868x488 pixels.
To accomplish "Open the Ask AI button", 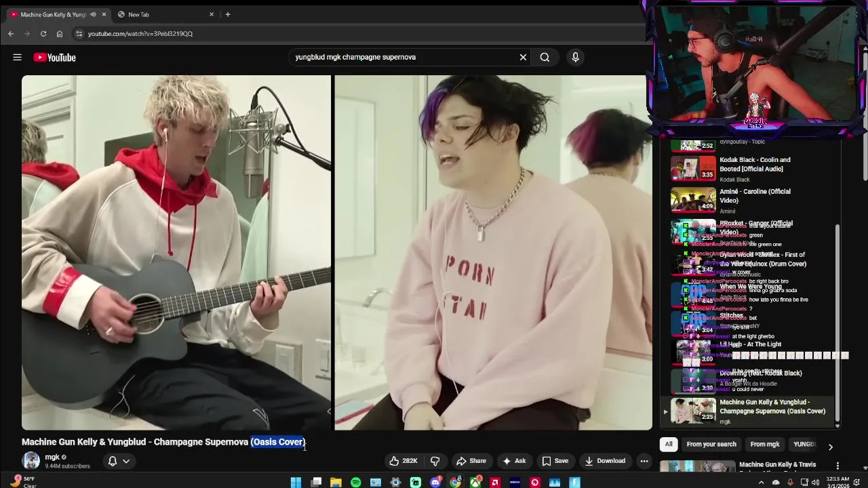I will [x=514, y=461].
